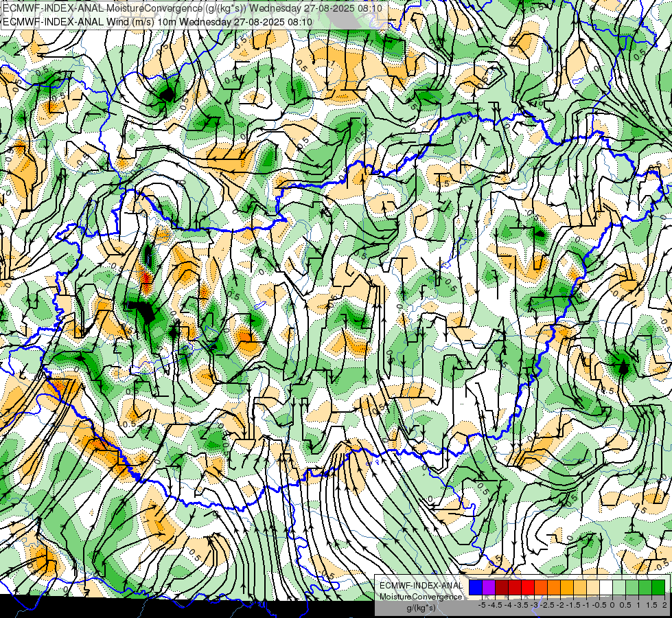
Task: Click the '1.5' legend scale value
Action: (x=652, y=605)
